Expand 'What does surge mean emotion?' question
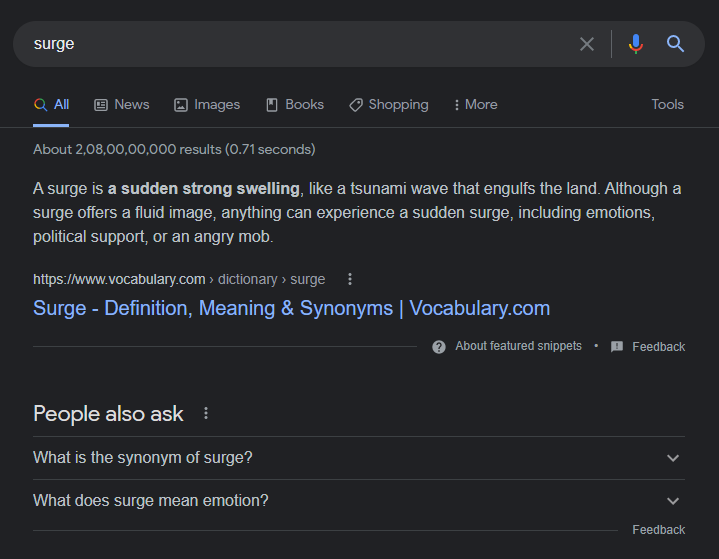The image size is (719, 559). tap(673, 501)
